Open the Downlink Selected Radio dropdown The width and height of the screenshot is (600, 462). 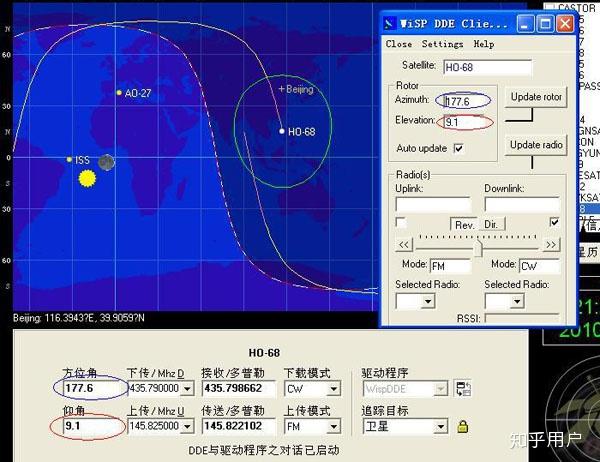[x=517, y=301]
